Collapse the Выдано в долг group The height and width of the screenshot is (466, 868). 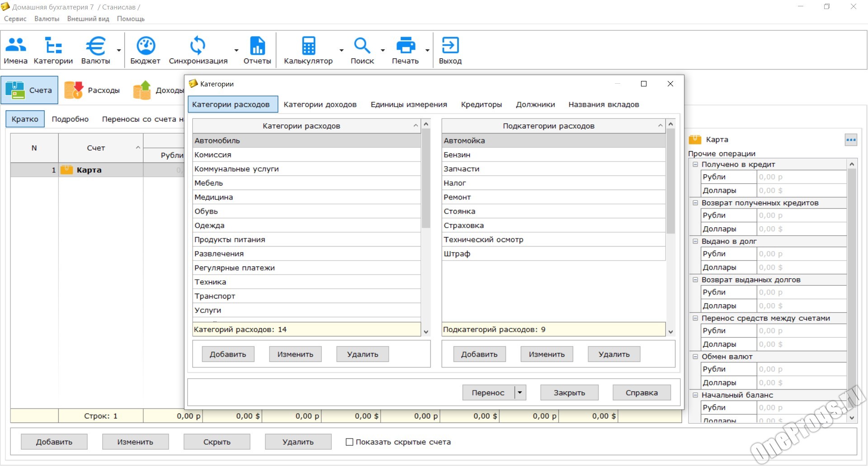[x=695, y=241]
